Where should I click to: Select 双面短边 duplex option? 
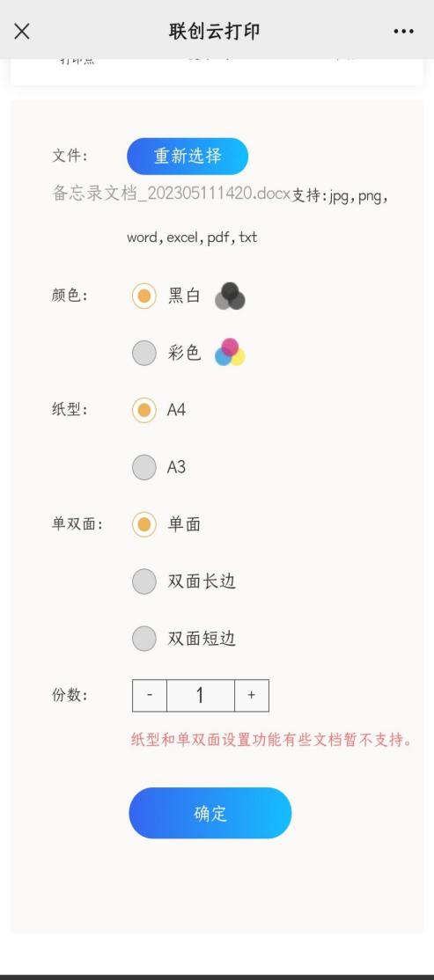tap(143, 639)
